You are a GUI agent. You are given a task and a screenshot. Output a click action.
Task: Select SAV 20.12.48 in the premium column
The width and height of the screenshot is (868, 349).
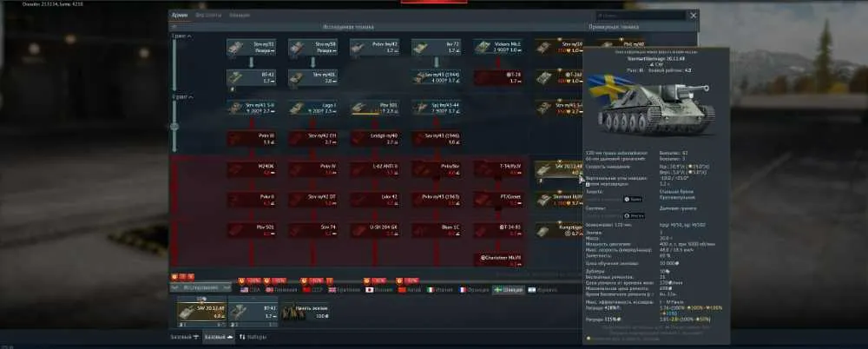559,169
